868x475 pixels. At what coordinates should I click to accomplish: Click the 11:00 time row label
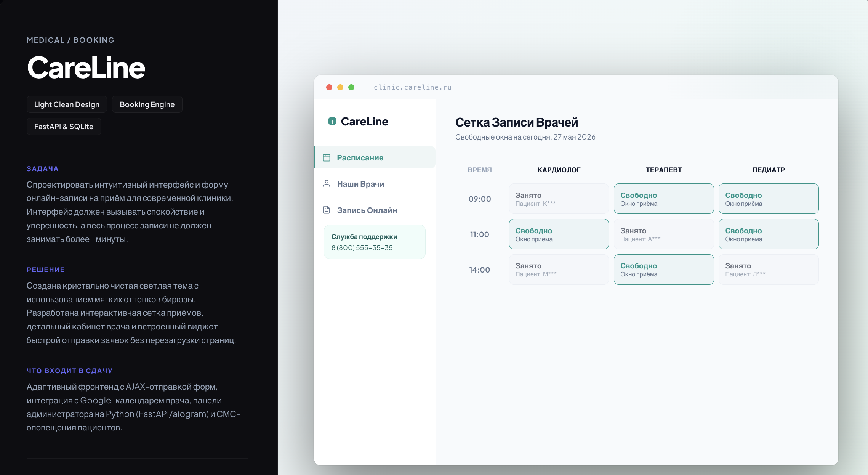coord(480,234)
